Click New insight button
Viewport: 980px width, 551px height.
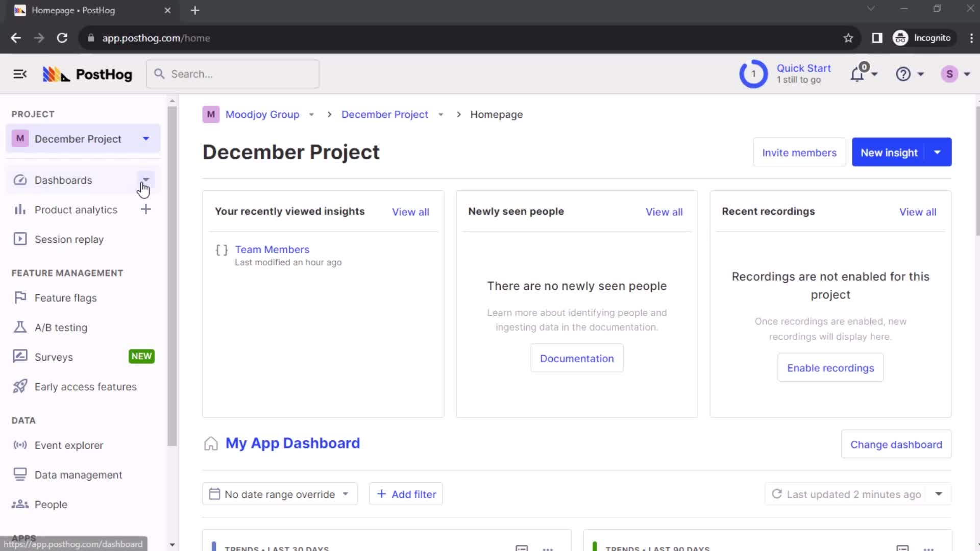(889, 152)
